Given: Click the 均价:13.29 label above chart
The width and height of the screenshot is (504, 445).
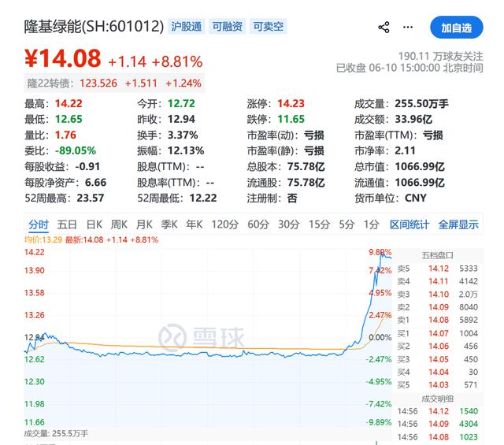Looking at the screenshot, I should point(43,240).
